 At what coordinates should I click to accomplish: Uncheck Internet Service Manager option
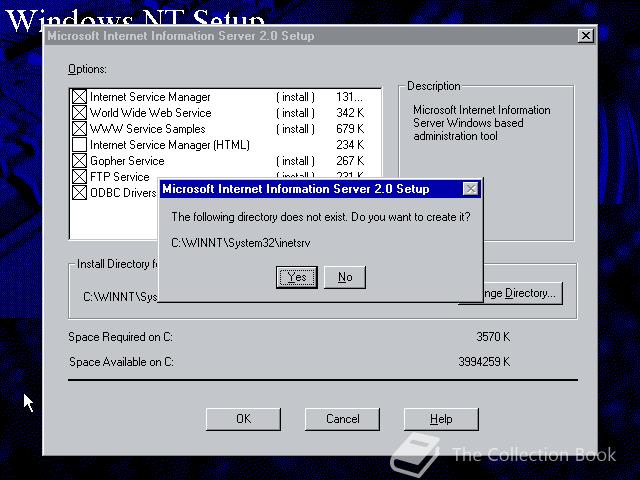pos(79,97)
